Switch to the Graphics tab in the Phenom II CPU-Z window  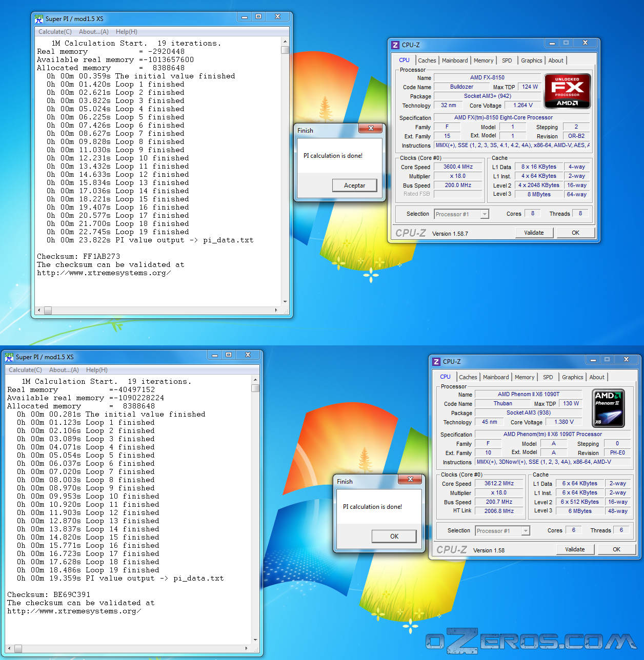[x=573, y=377]
